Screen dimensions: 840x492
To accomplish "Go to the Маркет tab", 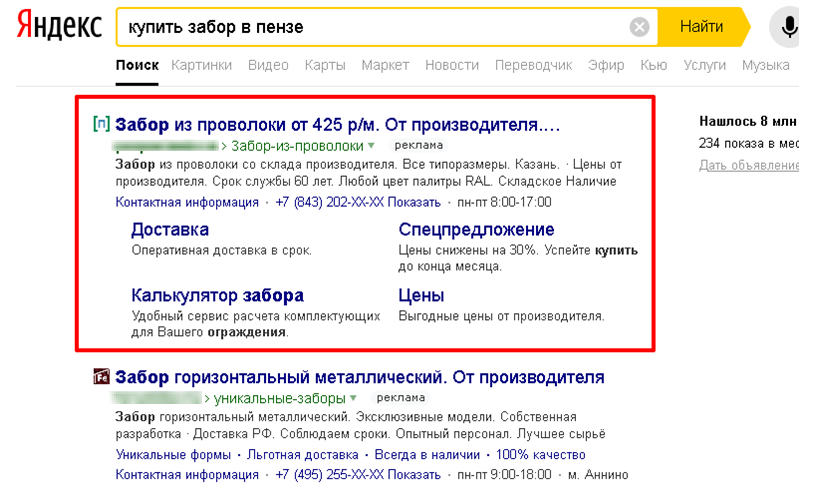I will (385, 65).
